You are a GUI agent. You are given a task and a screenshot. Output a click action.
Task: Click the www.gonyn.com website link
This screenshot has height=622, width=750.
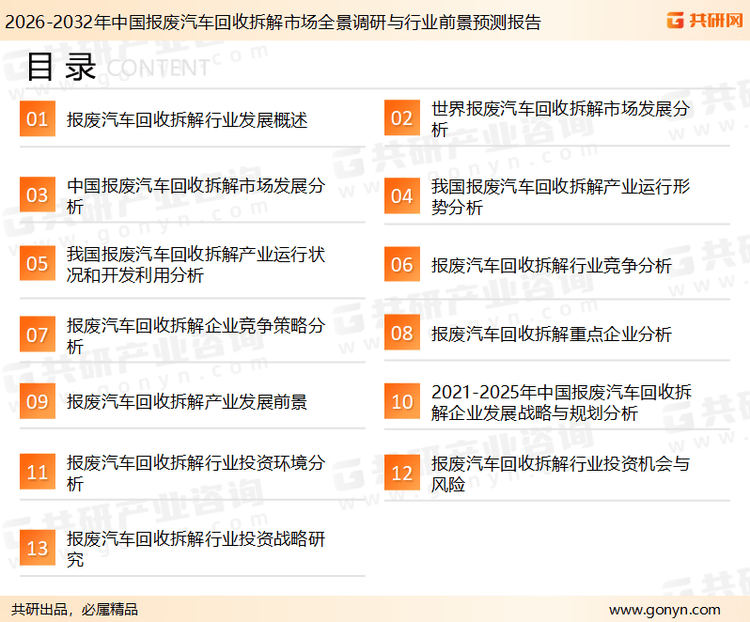point(664,609)
